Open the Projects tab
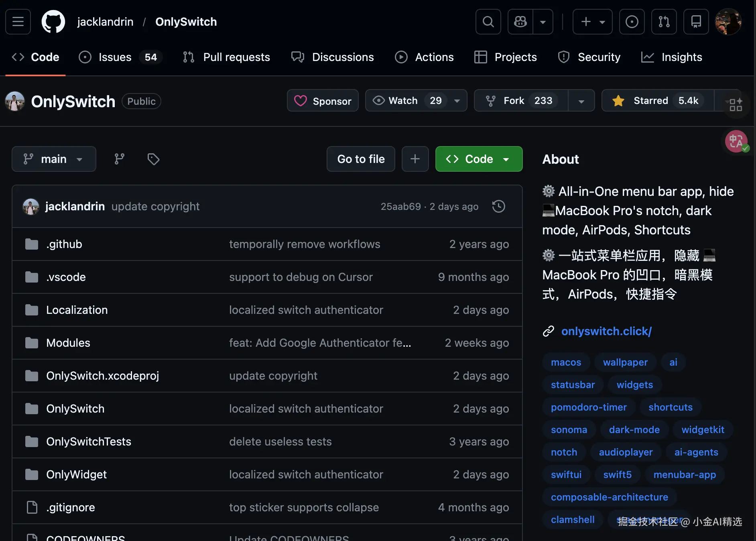Viewport: 756px width, 541px height. coord(505,57)
